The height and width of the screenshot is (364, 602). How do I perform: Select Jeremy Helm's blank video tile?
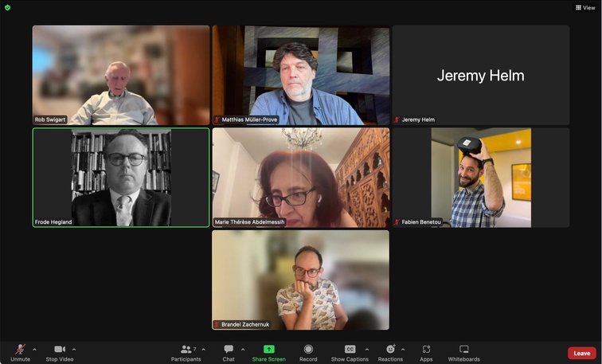(480, 75)
